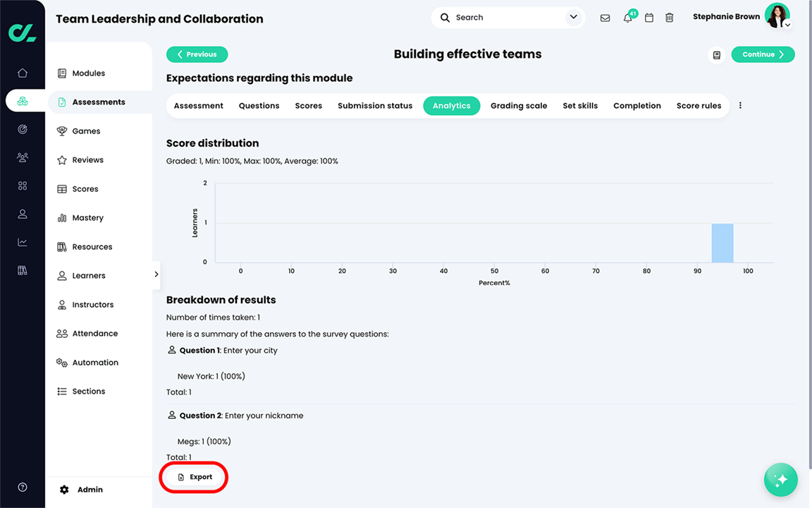Click the apps grid icon in left rail

[x=22, y=186]
